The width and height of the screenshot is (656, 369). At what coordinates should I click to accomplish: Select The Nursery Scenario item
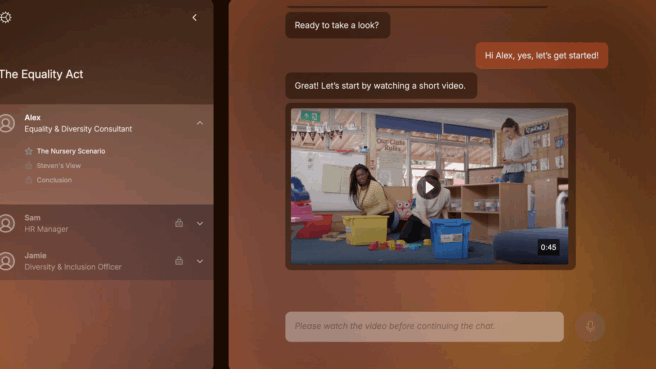click(x=71, y=151)
